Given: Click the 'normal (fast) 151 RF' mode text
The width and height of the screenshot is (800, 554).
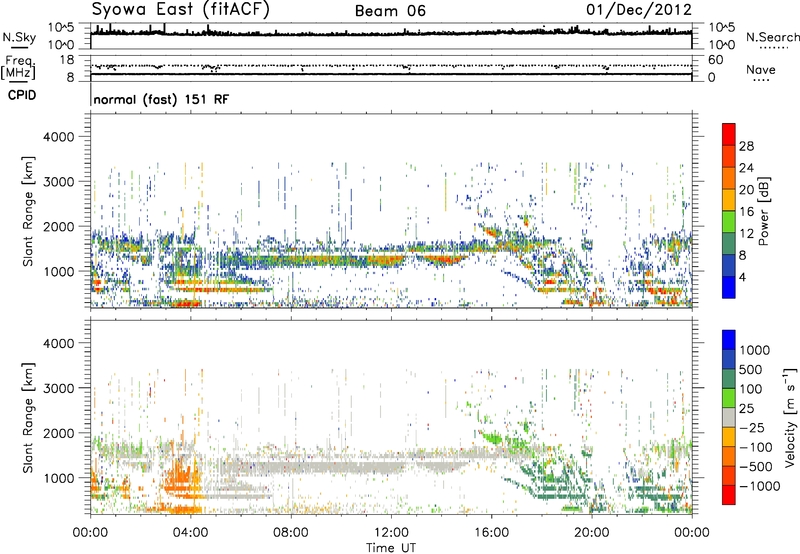Looking at the screenshot, I should [x=161, y=99].
